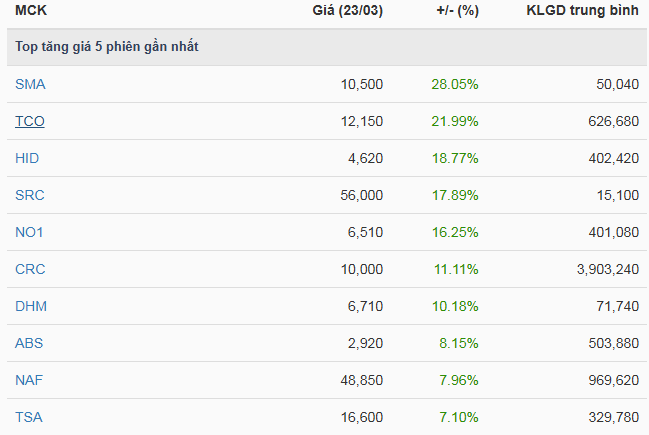Click the MCK column header
Image resolution: width=649 pixels, height=435 pixels.
click(29, 11)
